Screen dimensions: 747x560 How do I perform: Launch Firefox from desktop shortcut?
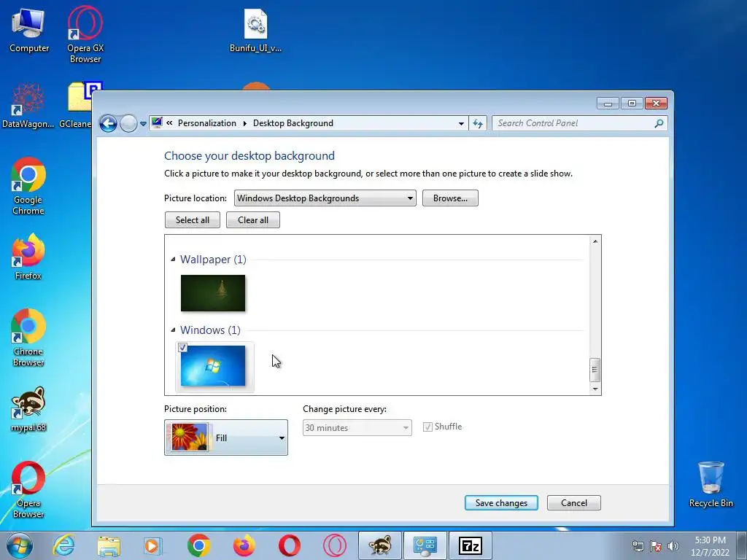tap(28, 256)
